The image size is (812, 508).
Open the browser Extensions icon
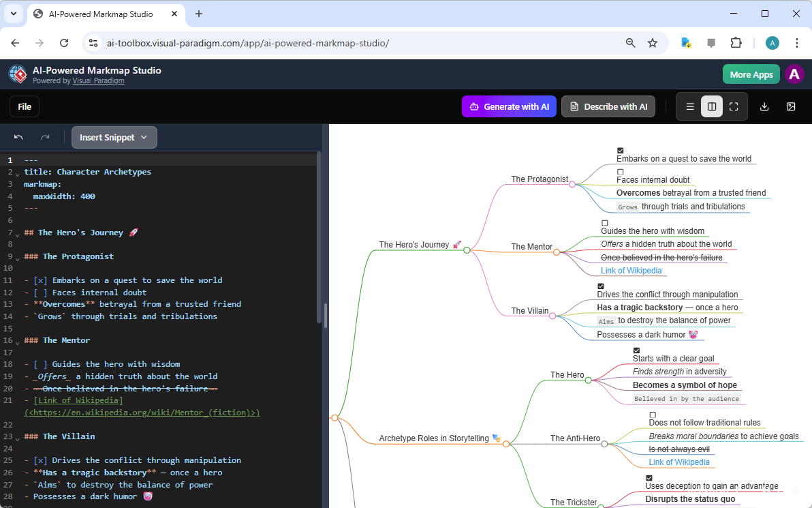click(736, 42)
